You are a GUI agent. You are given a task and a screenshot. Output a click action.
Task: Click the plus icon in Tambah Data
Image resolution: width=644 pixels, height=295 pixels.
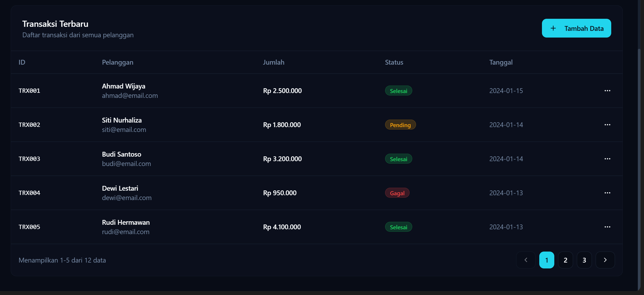click(553, 28)
